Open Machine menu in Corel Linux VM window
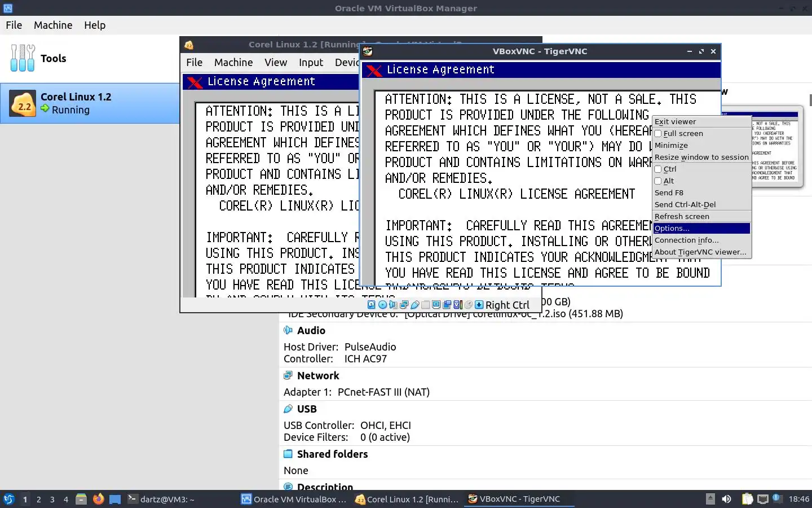Viewport: 812px width, 508px height. (233, 62)
